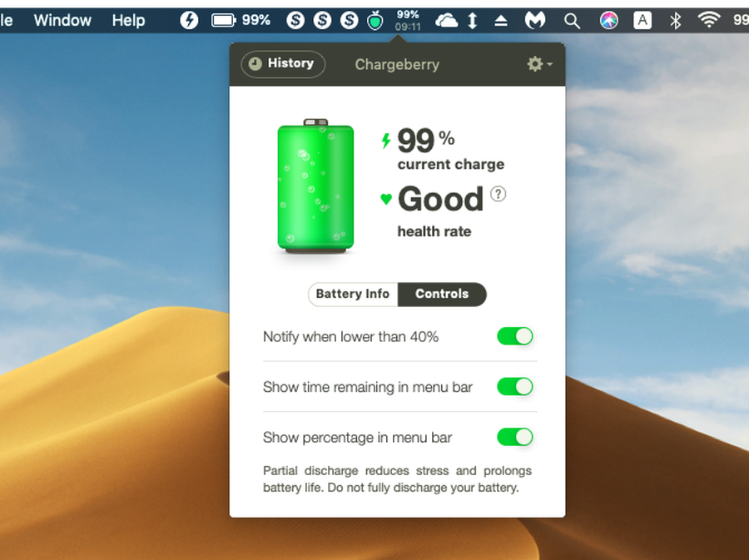
Task: Click the Malwarebytes icon in menu bar
Action: [538, 21]
